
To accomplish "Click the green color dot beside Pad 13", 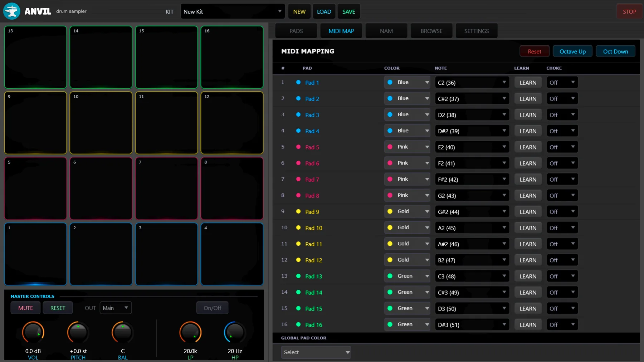I will (x=298, y=276).
